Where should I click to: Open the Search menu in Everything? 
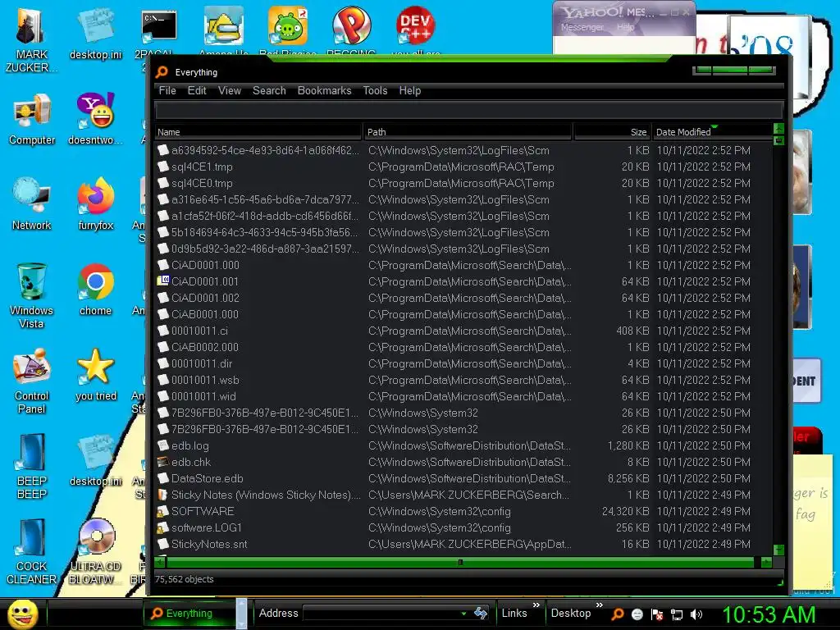(269, 90)
